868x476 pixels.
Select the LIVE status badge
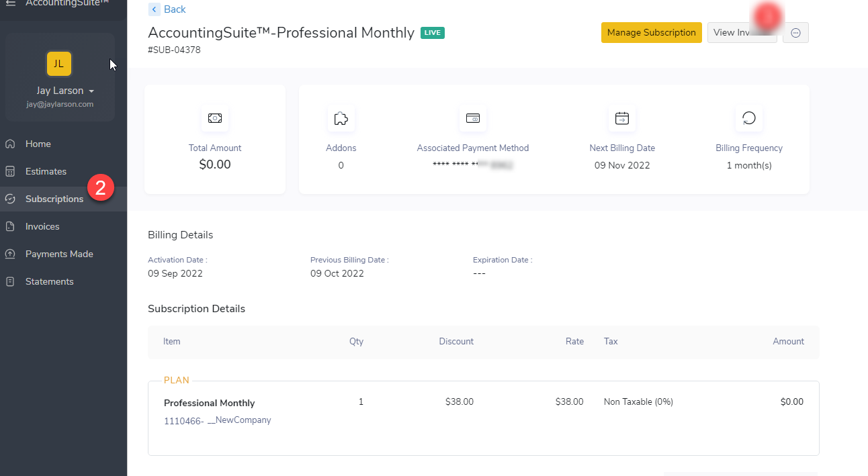pyautogui.click(x=433, y=33)
